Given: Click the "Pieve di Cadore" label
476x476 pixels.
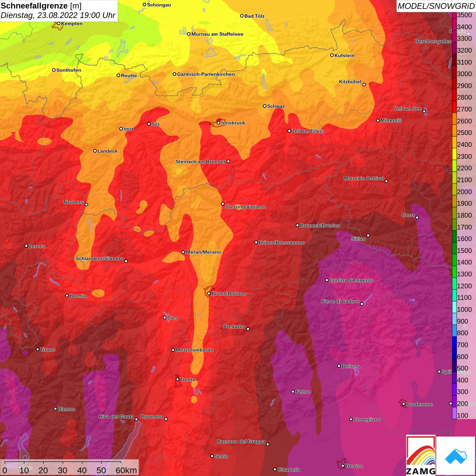Looking at the screenshot, I should pyautogui.click(x=340, y=301).
